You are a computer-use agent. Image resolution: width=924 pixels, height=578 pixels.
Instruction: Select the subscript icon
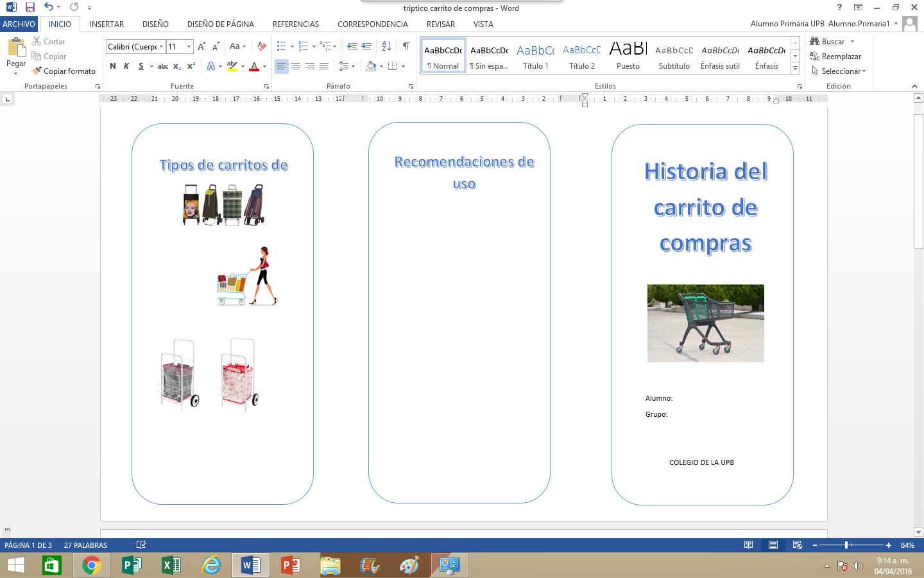tap(176, 66)
